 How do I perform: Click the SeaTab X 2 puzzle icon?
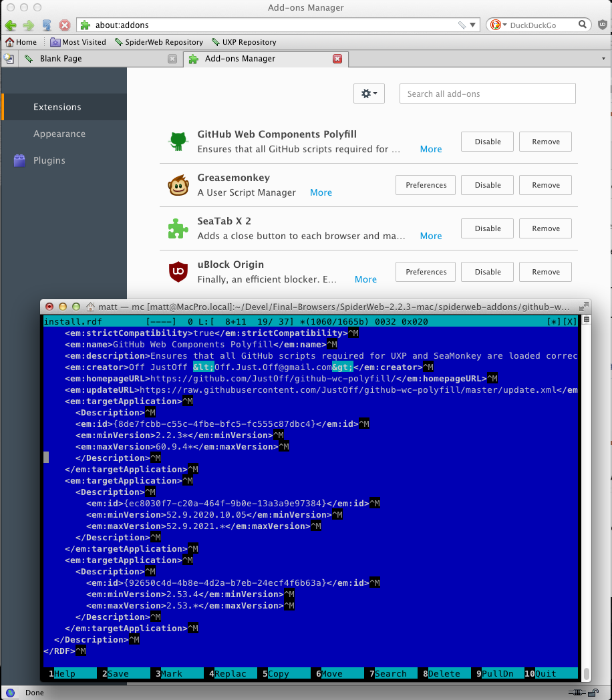click(178, 228)
